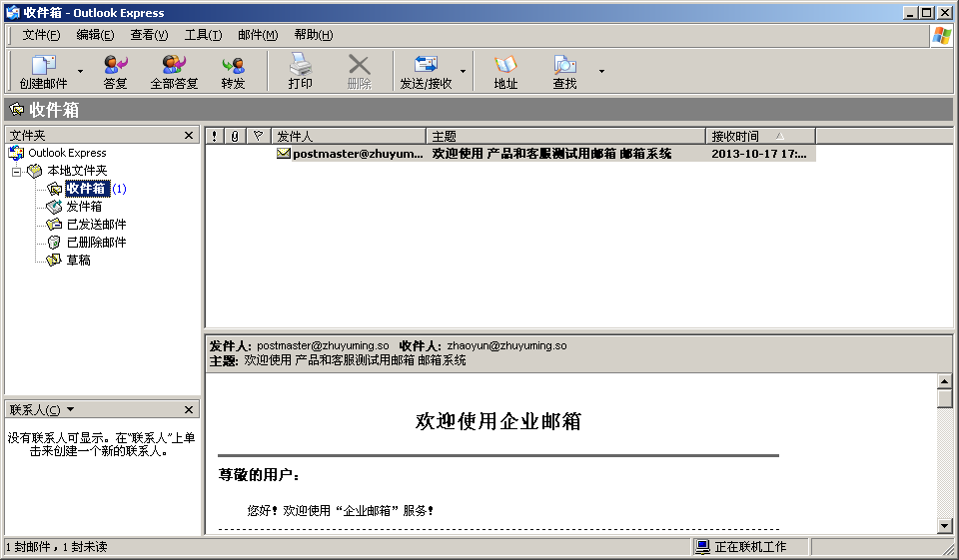Collapse the 本地文件夹 tree node
The width and height of the screenshot is (959, 560).
[16, 172]
